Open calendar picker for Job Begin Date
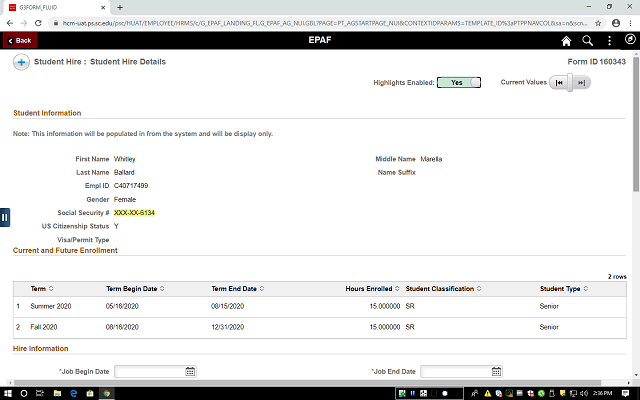 (190, 371)
